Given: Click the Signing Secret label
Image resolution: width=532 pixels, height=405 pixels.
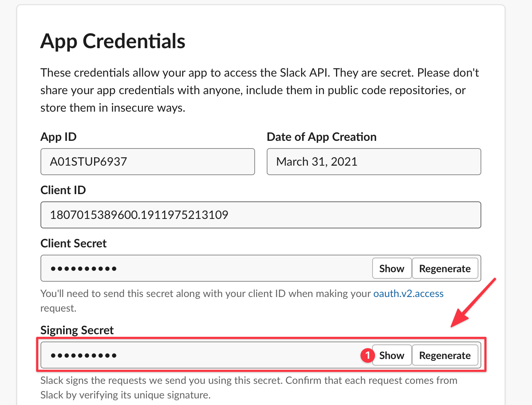Looking at the screenshot, I should [77, 330].
